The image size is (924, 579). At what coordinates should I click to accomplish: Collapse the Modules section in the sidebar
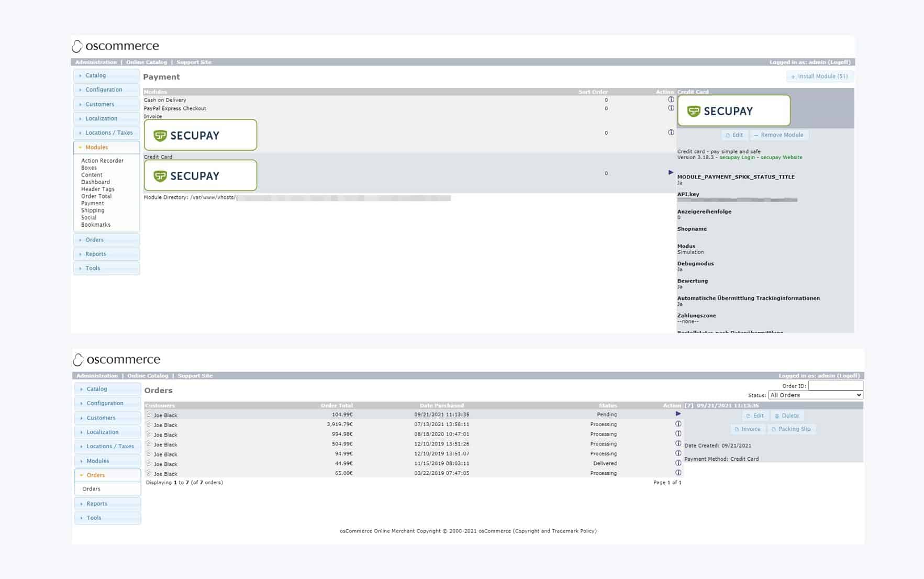pos(96,147)
